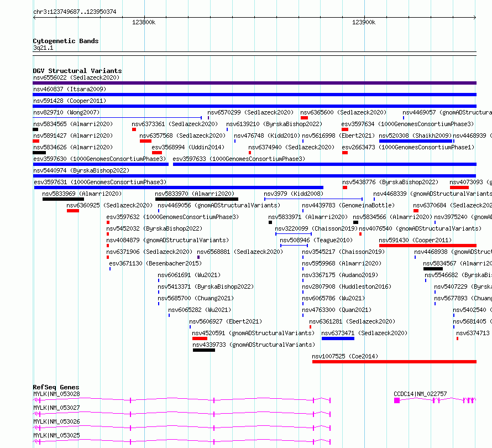Click black bar of nsv5833970 (Almarri2020)
The image size is (492, 448).
[x=196, y=199]
